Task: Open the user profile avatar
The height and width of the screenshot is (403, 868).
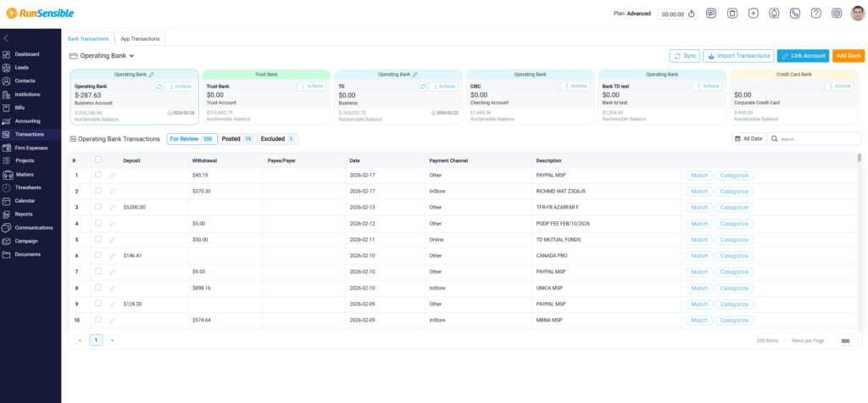Action: point(858,14)
